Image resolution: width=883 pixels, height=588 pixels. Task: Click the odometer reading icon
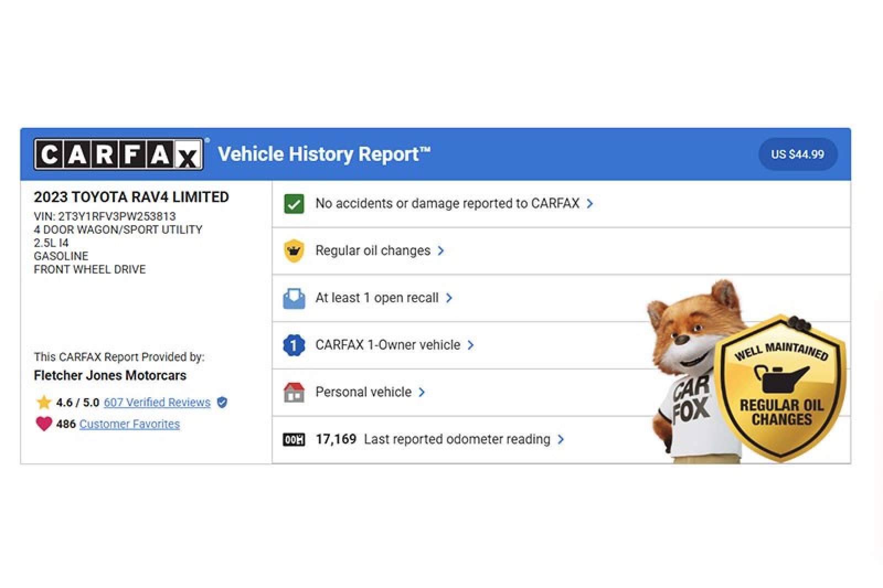294,440
